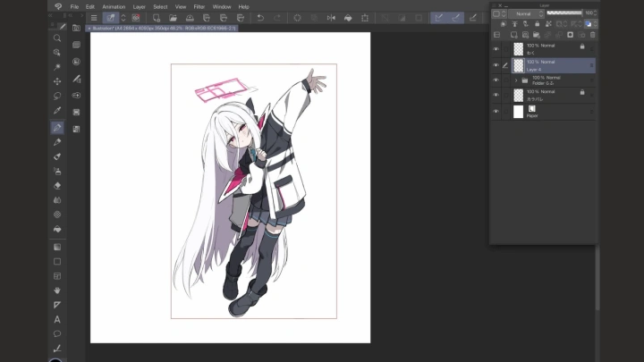644x362 pixels.
Task: Click the layer opacity slider
Action: click(563, 13)
